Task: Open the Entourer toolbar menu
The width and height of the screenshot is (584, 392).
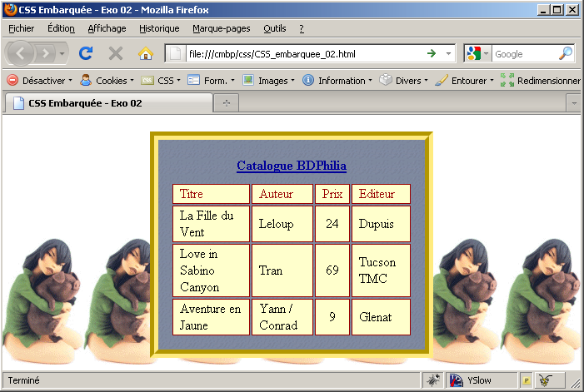Action: 472,81
